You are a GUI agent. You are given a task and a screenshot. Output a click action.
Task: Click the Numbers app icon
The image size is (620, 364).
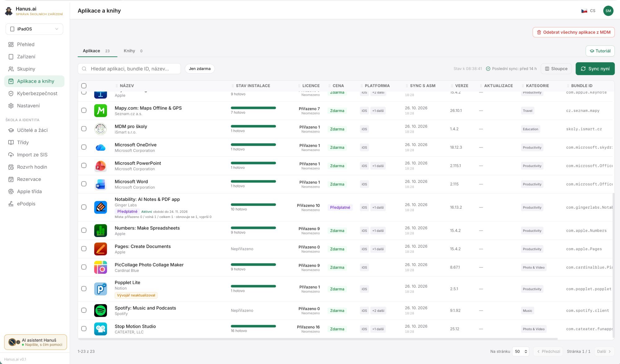click(100, 230)
